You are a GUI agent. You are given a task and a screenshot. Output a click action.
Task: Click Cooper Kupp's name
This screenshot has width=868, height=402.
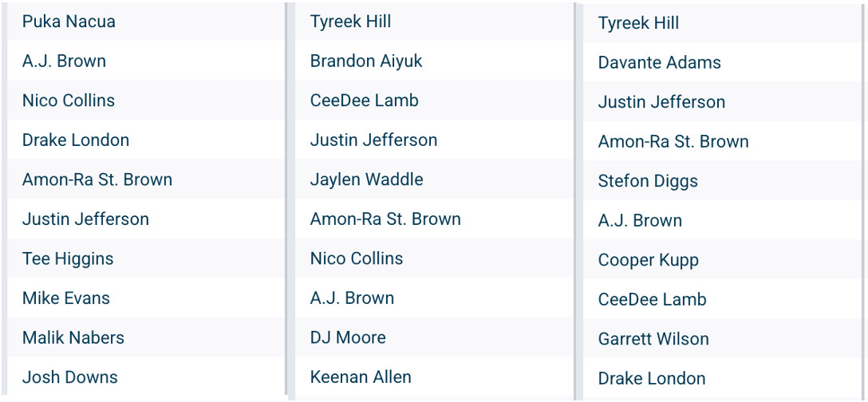(x=648, y=260)
